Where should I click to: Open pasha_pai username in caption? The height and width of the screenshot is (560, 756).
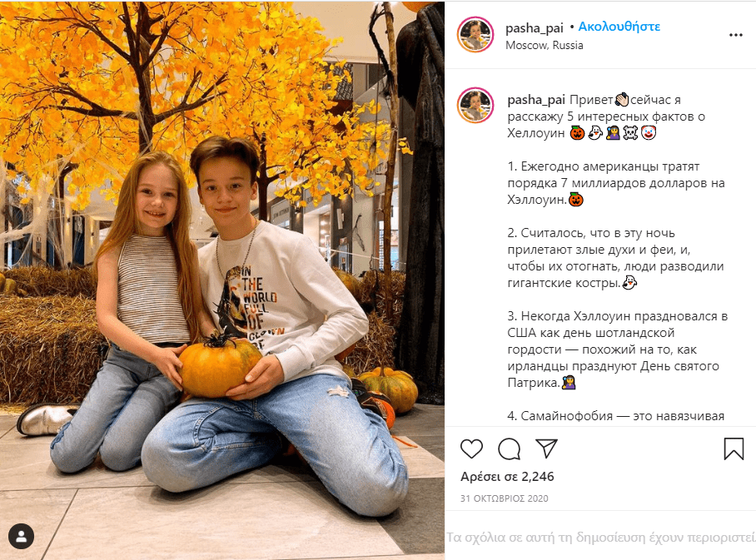pos(536,100)
